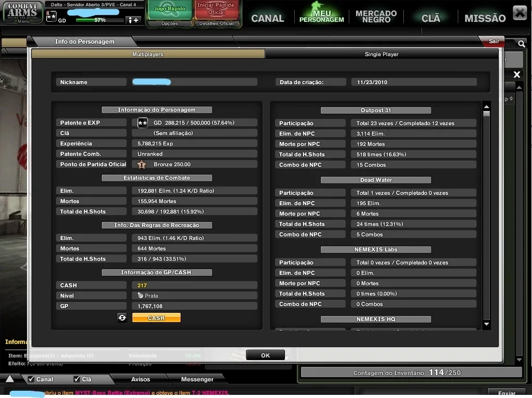Open the search magnifier icon
Screen dimensions: 532x398
click(x=522, y=44)
